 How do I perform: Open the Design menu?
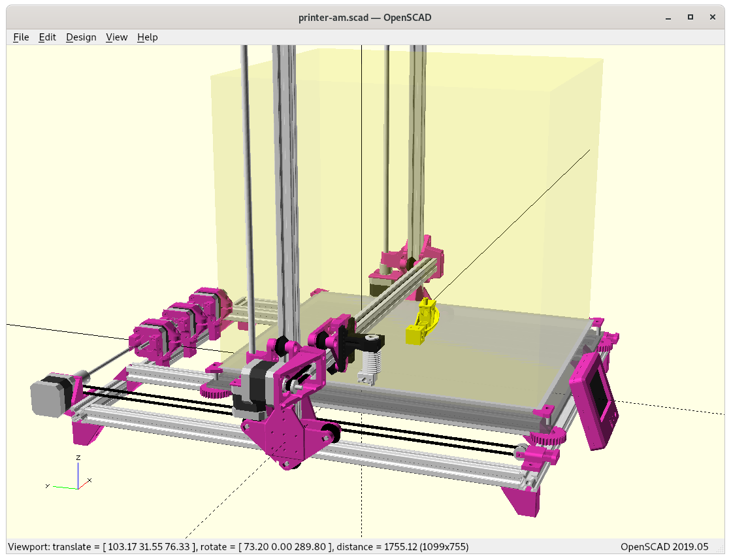click(81, 37)
